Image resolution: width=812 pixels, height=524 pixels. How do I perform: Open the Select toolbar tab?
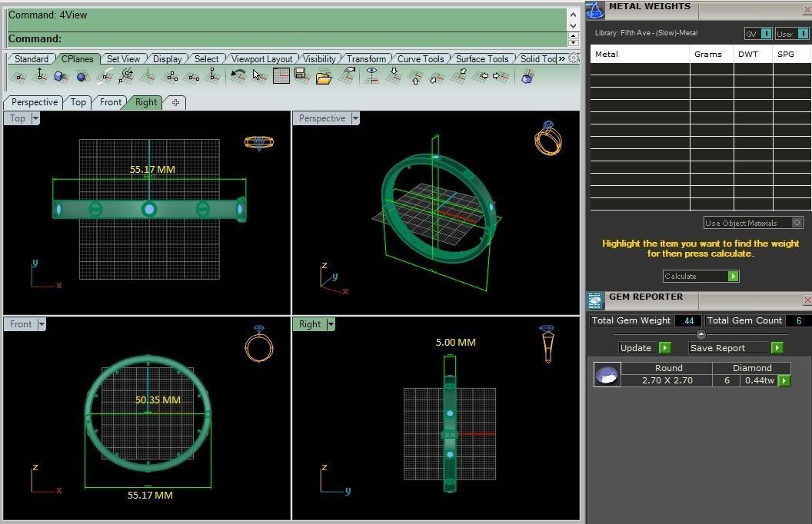coord(206,59)
